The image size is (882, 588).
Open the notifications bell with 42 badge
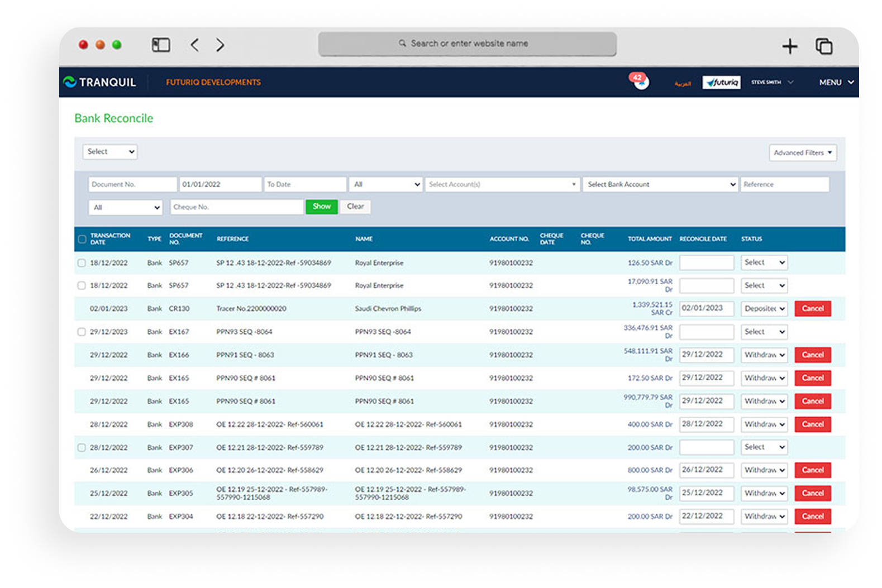640,82
